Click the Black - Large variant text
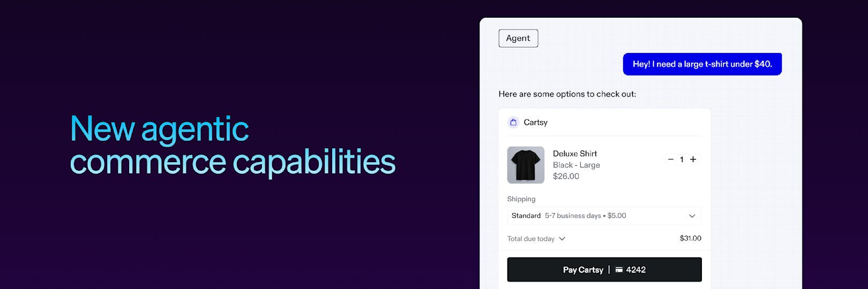This screenshot has height=289, width=868. tap(577, 165)
